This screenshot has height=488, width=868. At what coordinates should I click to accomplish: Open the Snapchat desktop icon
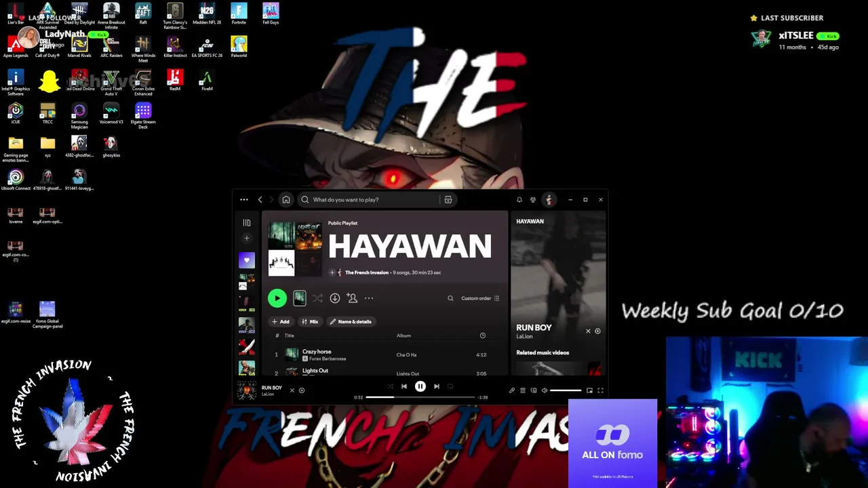pyautogui.click(x=48, y=83)
